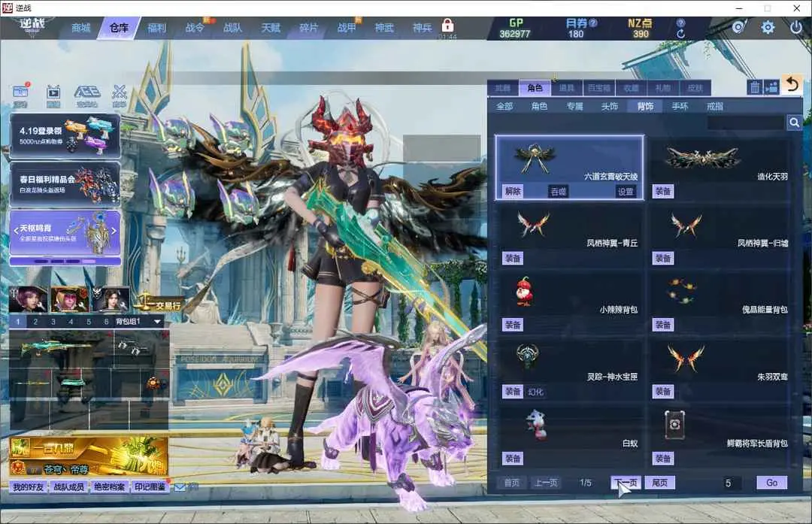Click the power exit icon

click(x=796, y=28)
